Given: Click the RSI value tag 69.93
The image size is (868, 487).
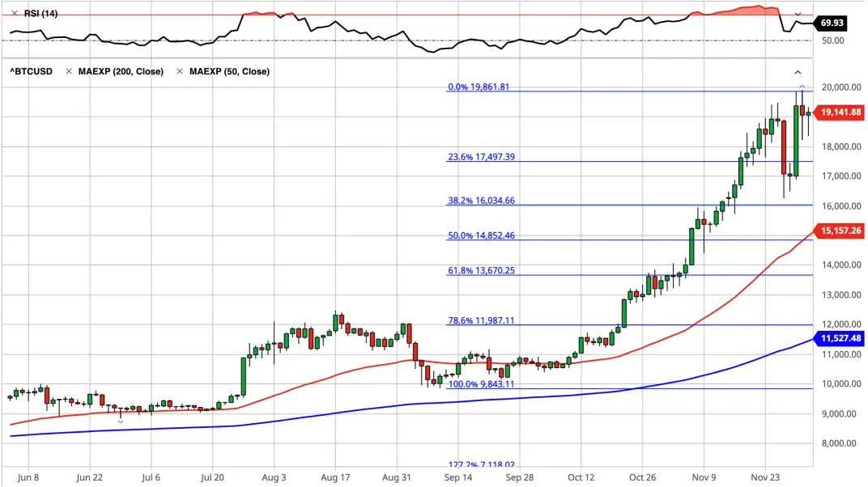Looking at the screenshot, I should tap(832, 23).
